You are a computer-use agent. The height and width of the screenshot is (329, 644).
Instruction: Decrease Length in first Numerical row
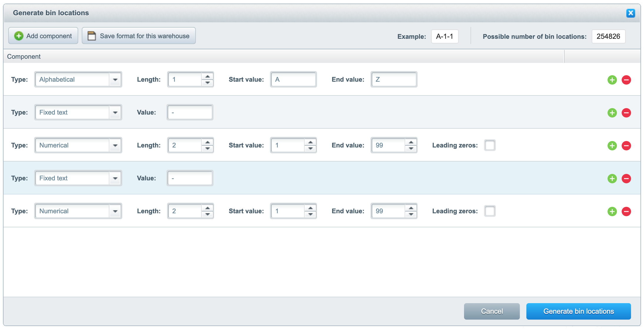[207, 149]
